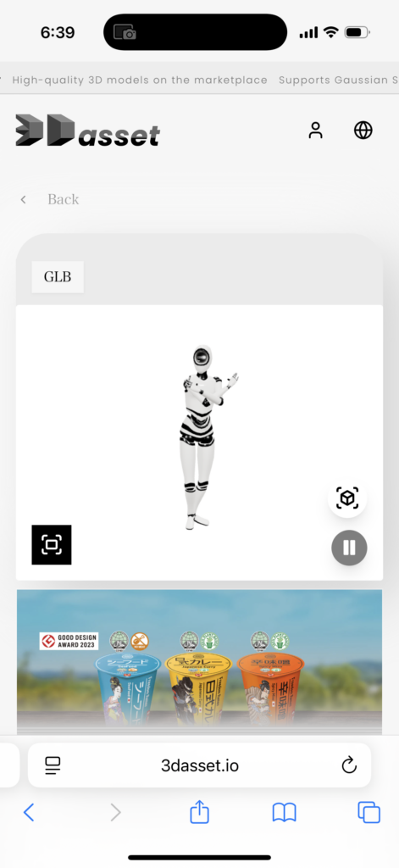Click the Good Design Award 2023 badge
399x868 pixels.
tap(69, 641)
